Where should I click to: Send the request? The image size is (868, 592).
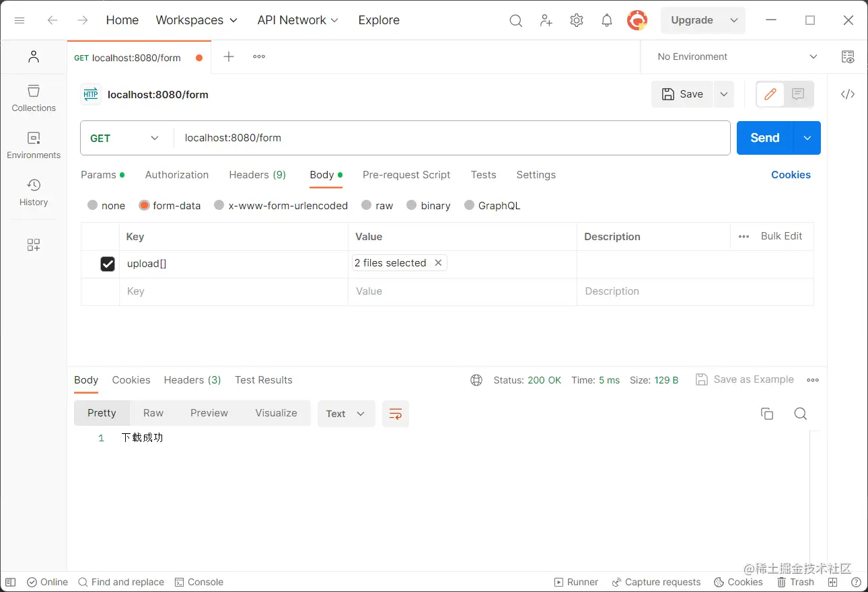(765, 138)
